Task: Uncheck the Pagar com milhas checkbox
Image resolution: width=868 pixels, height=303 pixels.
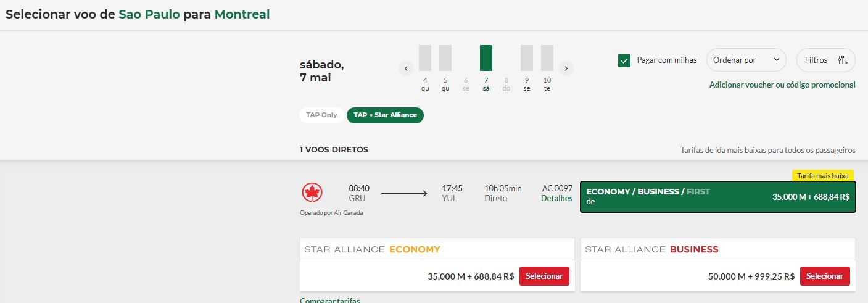Action: pos(624,60)
